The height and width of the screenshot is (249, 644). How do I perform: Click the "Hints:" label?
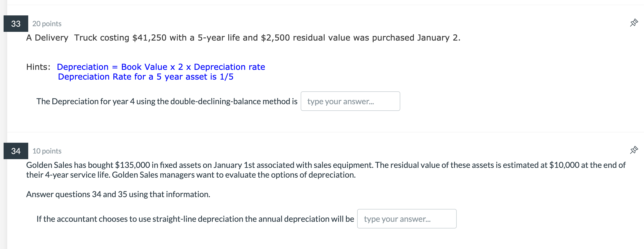pyautogui.click(x=38, y=67)
